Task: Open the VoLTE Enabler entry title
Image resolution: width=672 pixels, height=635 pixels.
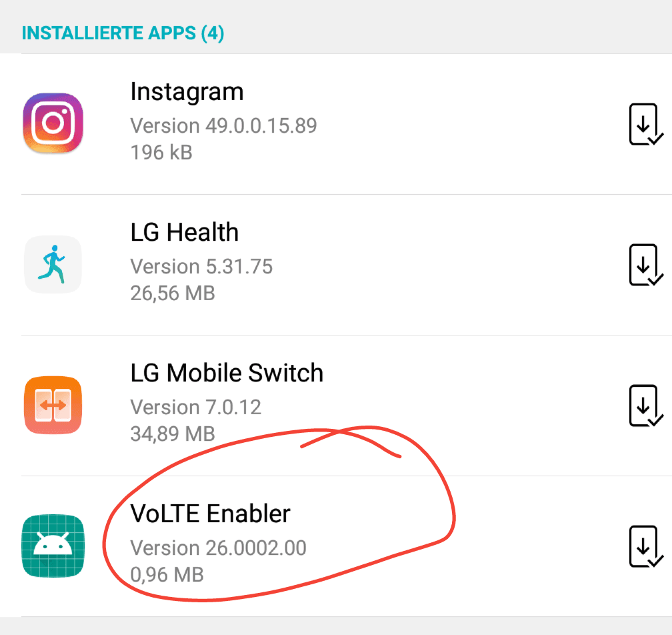Action: pyautogui.click(x=210, y=513)
